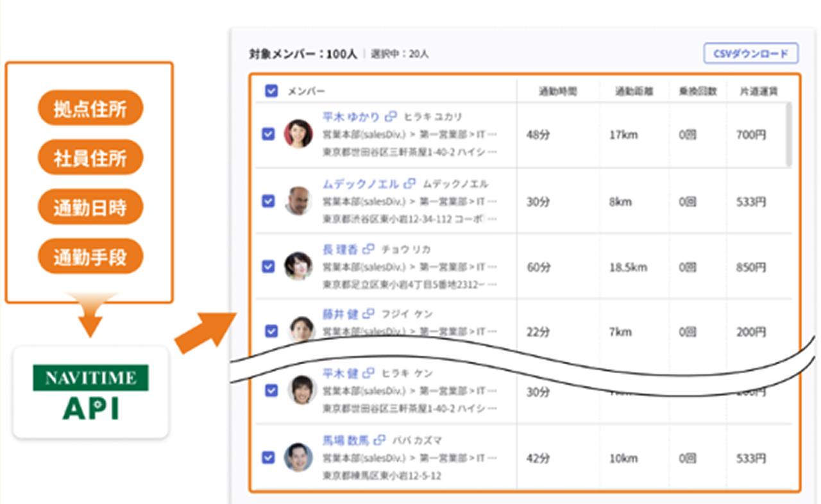Screen dimensions: 821x504
Task: Open external link icon beside 馬場 数馬
Action: (380, 440)
